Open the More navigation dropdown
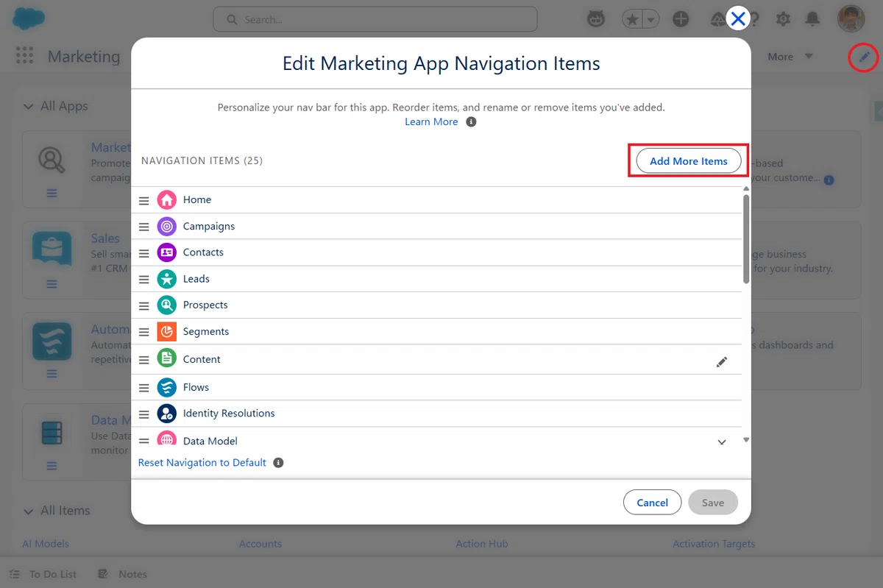 coord(790,57)
